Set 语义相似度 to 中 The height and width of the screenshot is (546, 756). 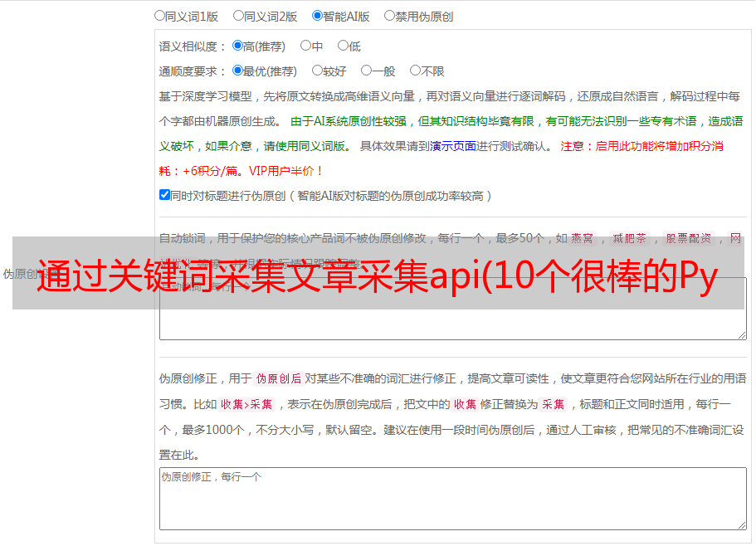tap(305, 46)
